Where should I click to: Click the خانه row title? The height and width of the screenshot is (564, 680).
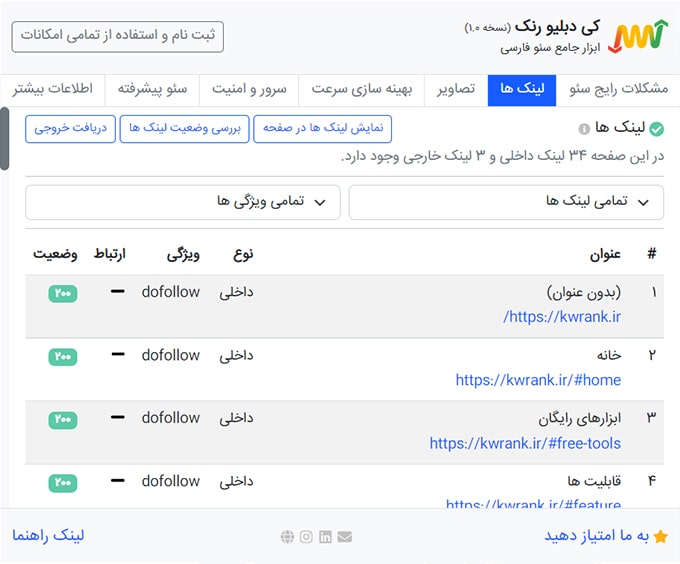coord(609,355)
